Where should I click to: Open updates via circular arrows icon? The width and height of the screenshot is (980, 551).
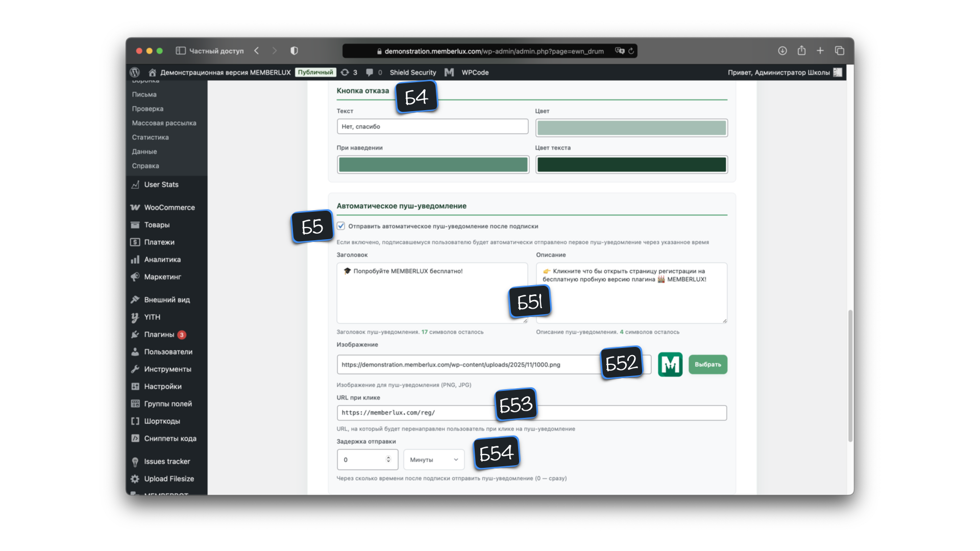point(345,72)
